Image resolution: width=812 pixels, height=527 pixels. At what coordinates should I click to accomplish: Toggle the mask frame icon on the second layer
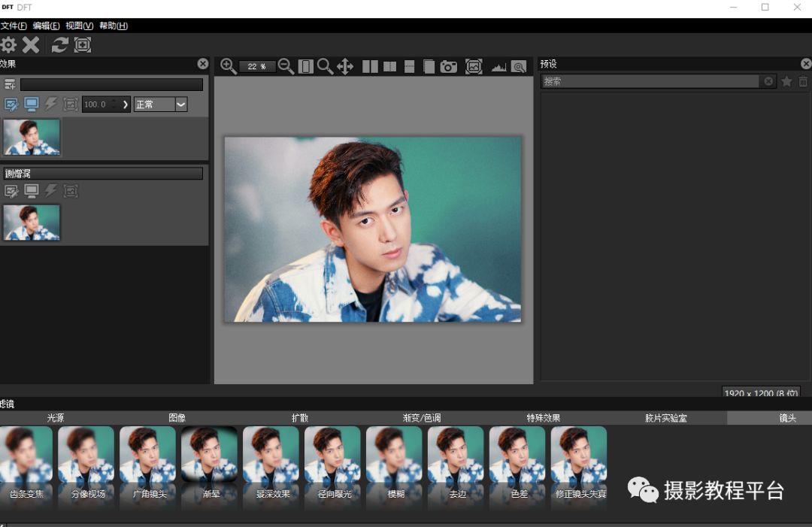pos(71,191)
